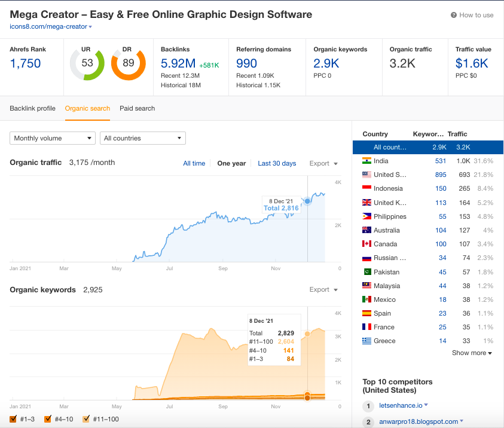Viewport: 504px width, 428px height.
Task: Click the DR 89 gauge
Action: pos(129,63)
